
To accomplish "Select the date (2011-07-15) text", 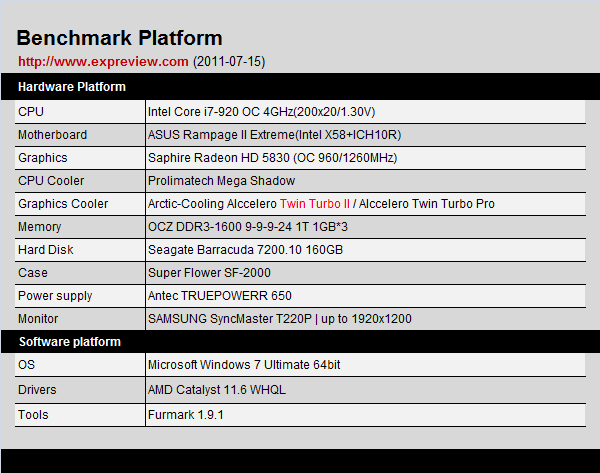I will coord(229,62).
